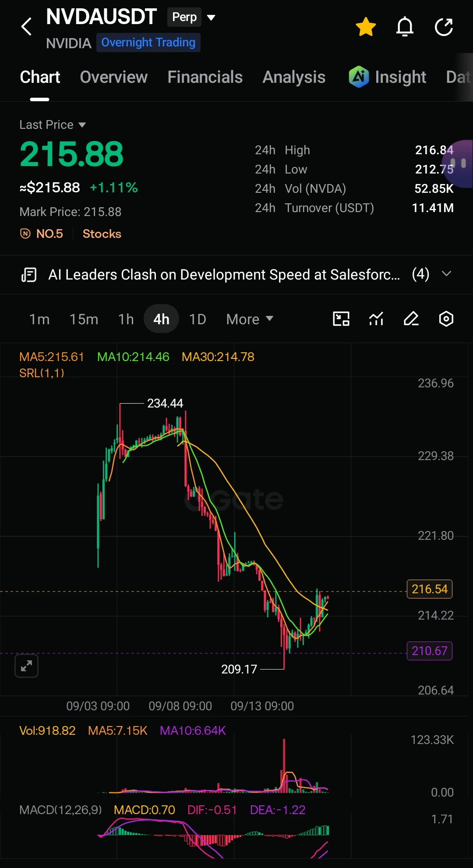
Task: Tap the 216.54 resistance price tag
Action: point(430,589)
